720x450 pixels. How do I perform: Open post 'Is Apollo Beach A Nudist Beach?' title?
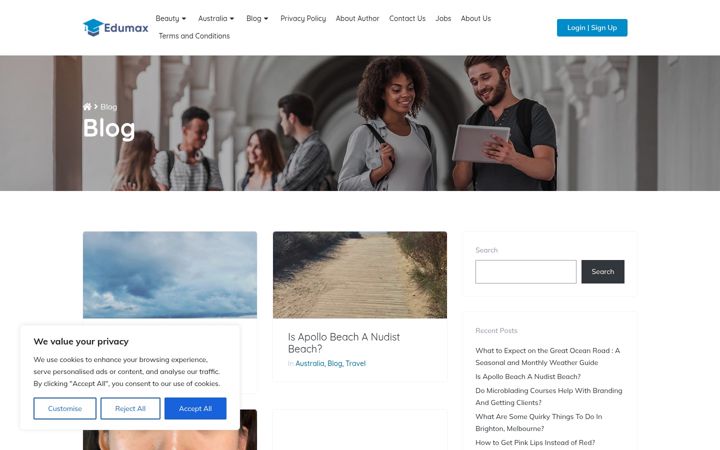tap(344, 343)
